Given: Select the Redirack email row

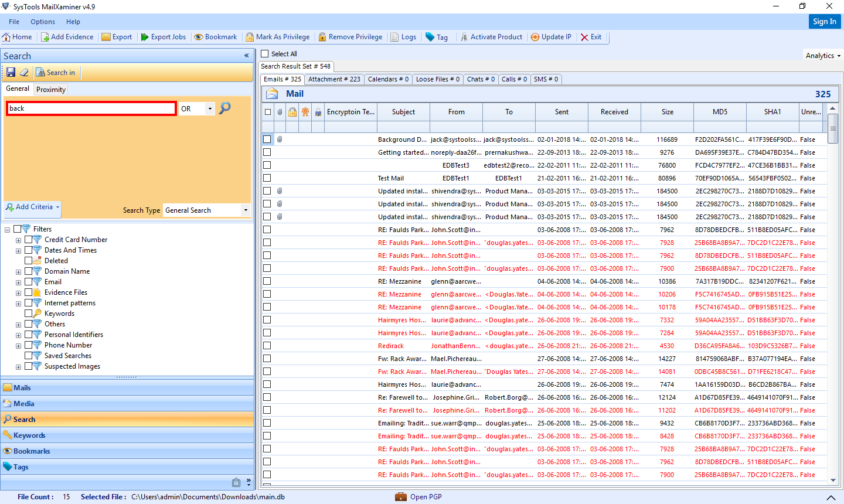Looking at the screenshot, I should point(544,346).
